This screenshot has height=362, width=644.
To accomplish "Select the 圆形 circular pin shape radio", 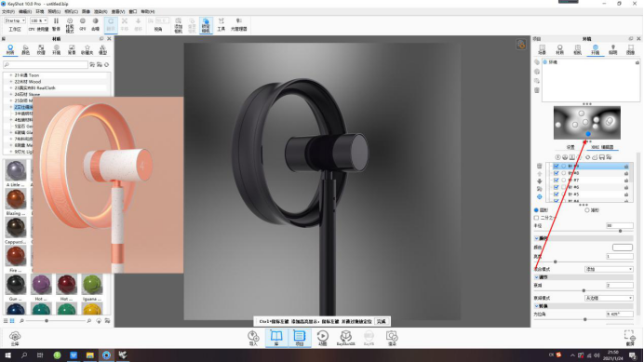I will 536,210.
